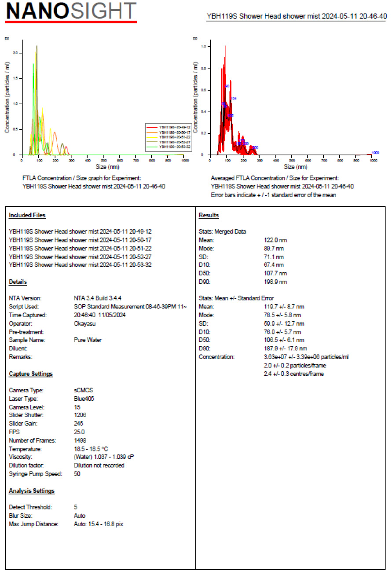Image resolution: width=392 pixels, height=575 pixels.
Task: Click the Laser Type value Blue405
Action: [84, 399]
